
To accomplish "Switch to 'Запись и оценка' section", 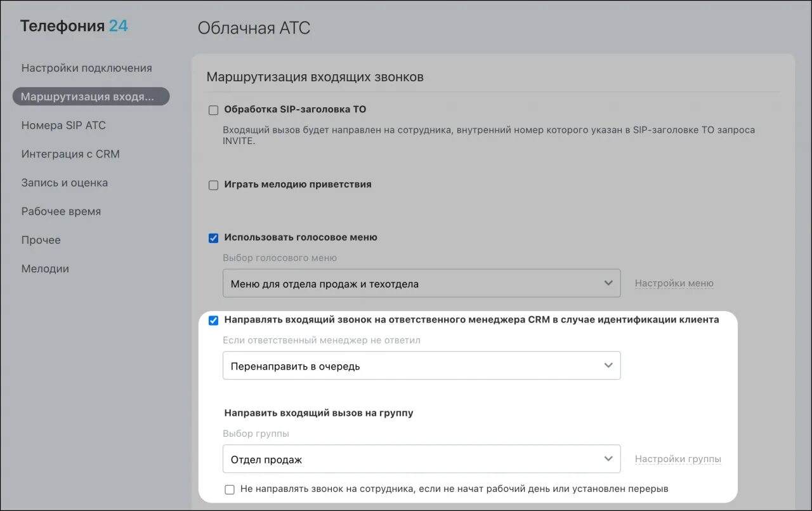I will [65, 183].
